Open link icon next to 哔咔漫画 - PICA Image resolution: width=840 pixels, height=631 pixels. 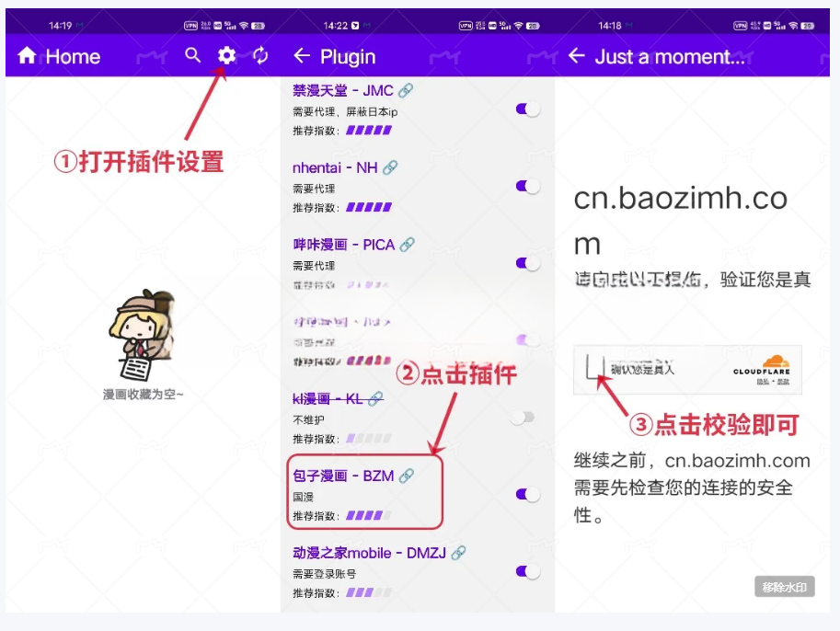pyautogui.click(x=408, y=245)
